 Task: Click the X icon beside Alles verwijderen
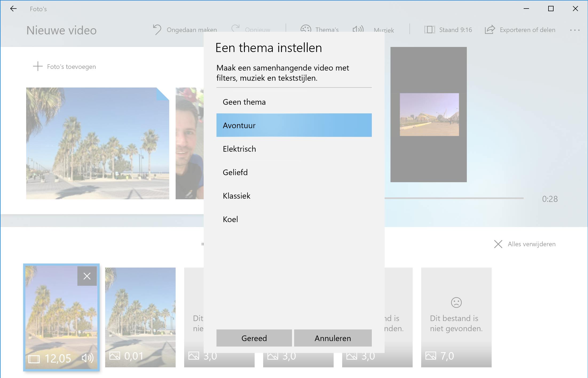[498, 244]
